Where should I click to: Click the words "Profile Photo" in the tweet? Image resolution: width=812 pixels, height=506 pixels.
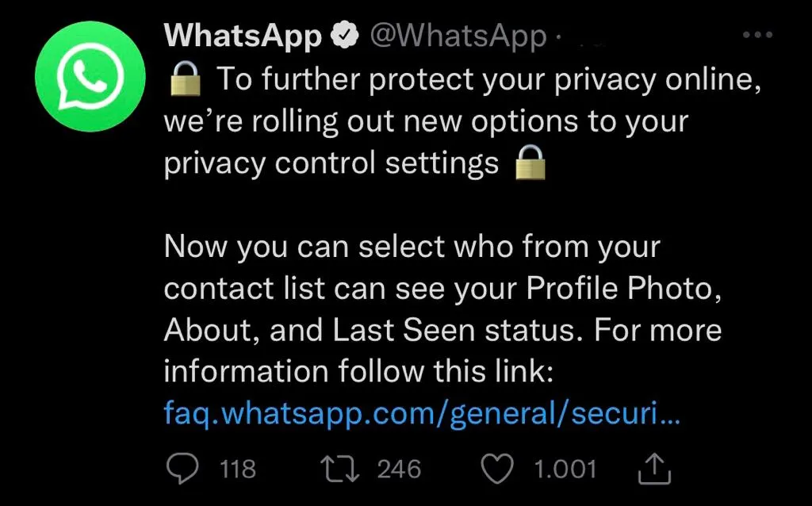pos(624,289)
